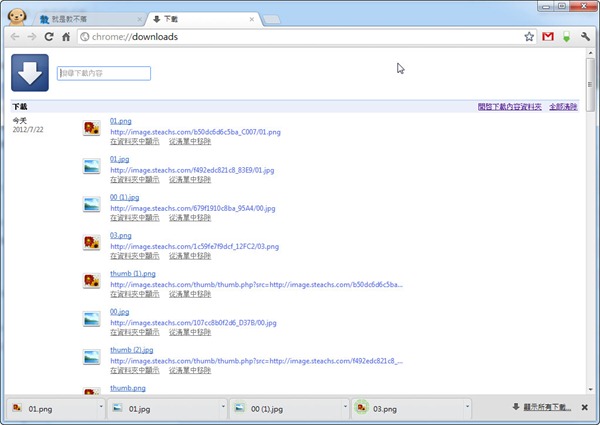The image size is (600, 425).
Task: Open a new tab
Action: (x=272, y=19)
